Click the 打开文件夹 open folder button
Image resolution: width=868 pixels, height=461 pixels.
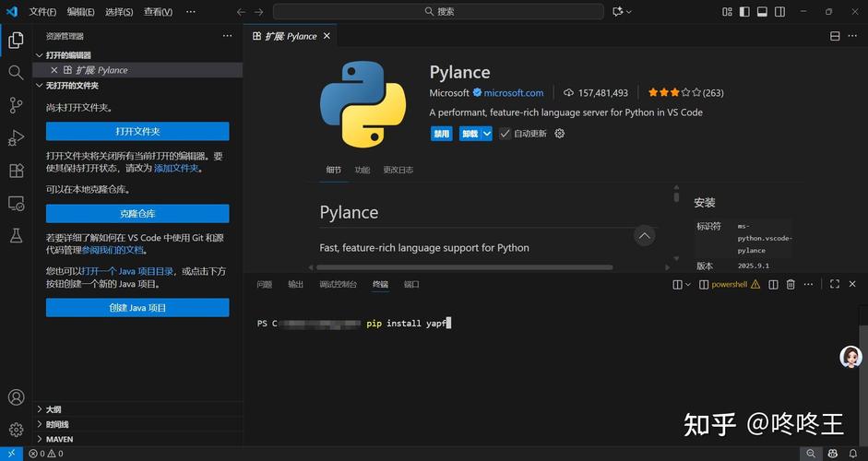(137, 132)
